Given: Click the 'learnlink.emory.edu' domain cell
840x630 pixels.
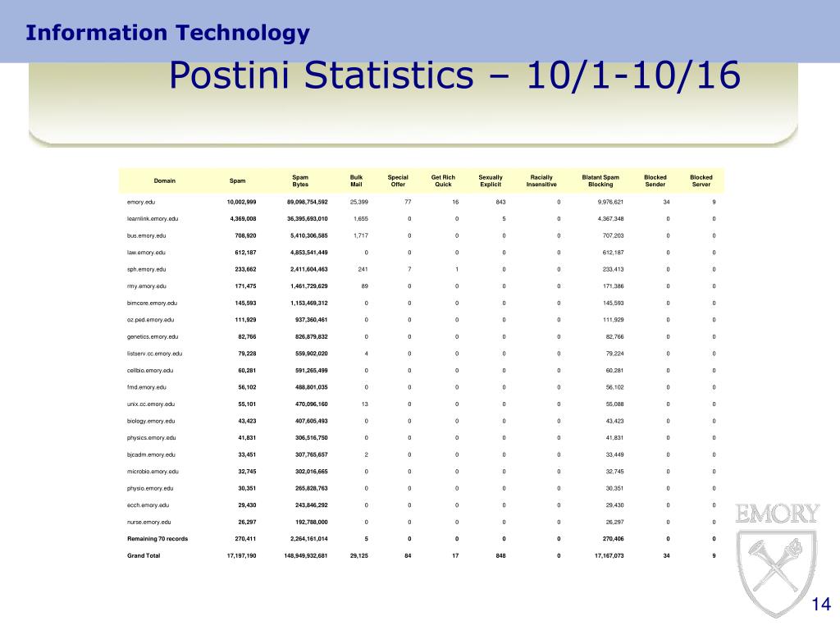Looking at the screenshot, I should click(x=153, y=219).
